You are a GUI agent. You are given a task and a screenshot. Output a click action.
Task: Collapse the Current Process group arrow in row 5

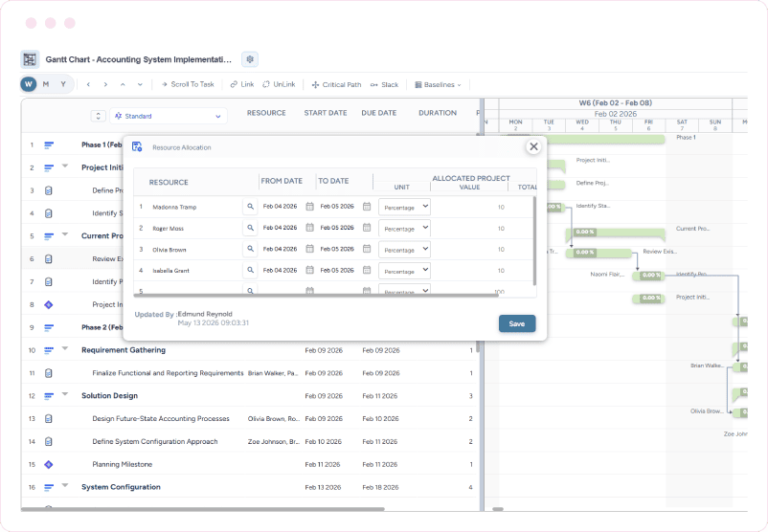point(65,234)
